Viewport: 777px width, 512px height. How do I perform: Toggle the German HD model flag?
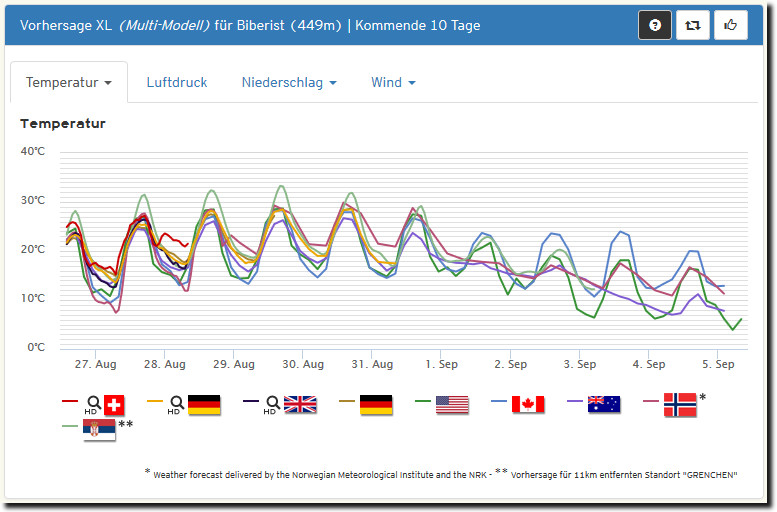click(204, 405)
